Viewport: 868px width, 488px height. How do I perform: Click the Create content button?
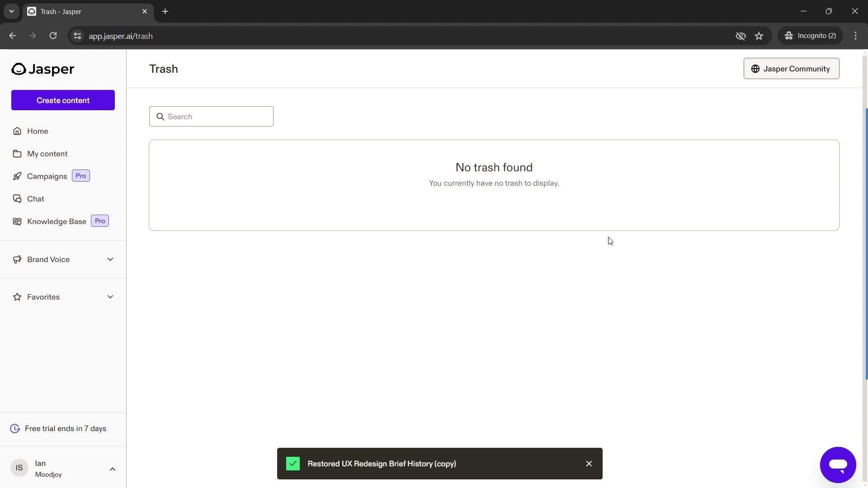click(x=62, y=100)
